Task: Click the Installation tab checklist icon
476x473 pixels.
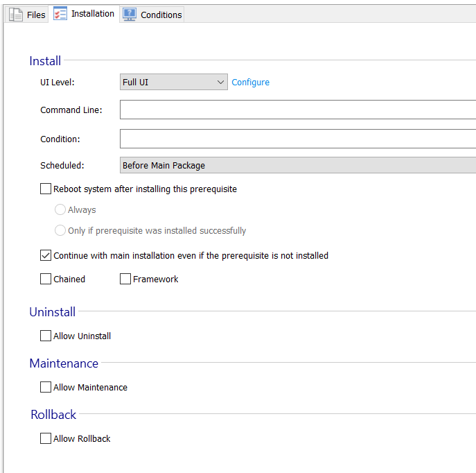Action: click(60, 14)
